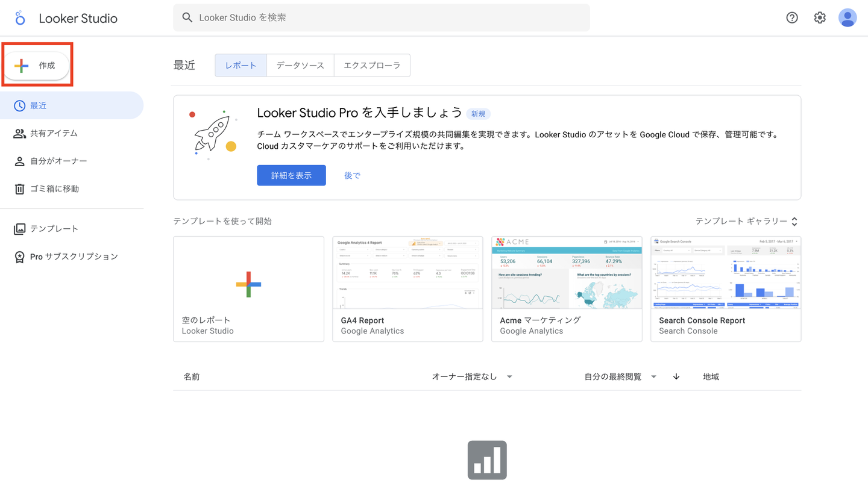
Task: Open the Search Console Report template thumbnail
Action: [726, 273]
